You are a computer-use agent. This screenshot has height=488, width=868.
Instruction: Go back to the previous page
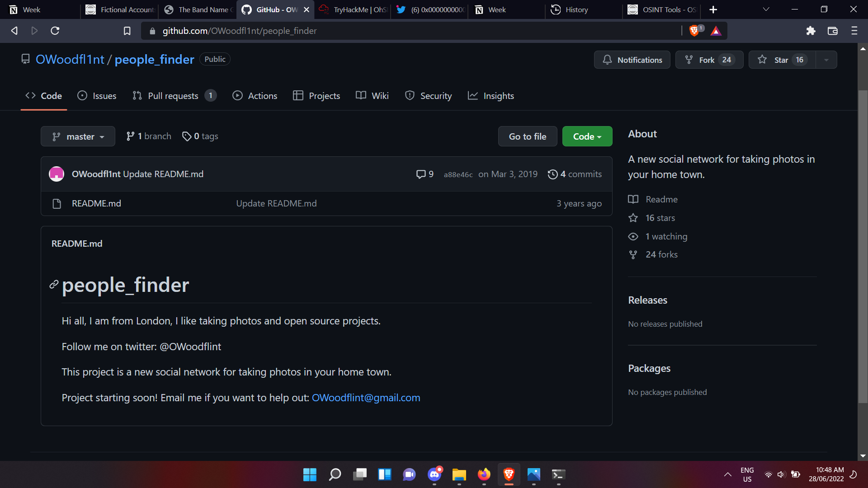point(14,31)
